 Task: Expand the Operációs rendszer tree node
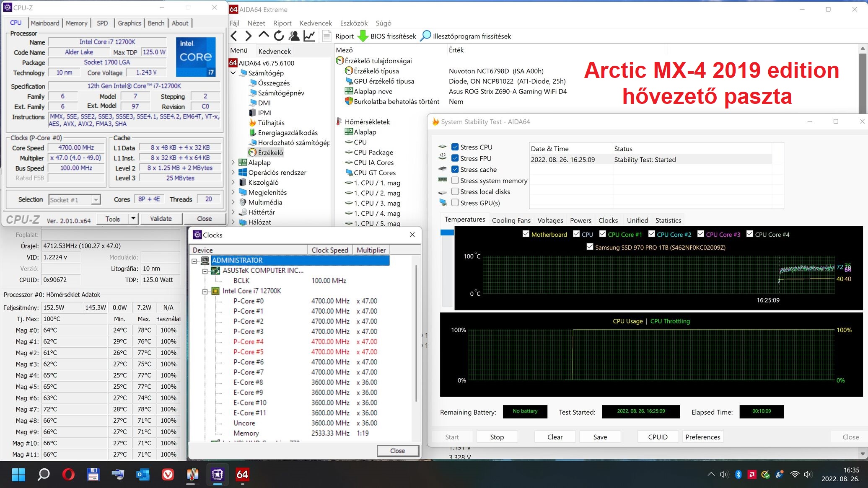(233, 173)
